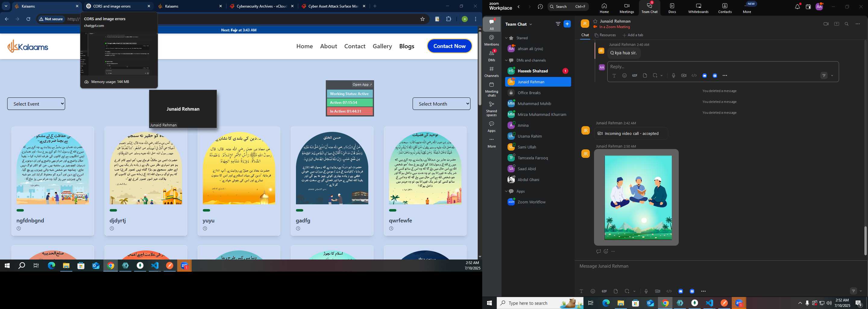This screenshot has width=868, height=309.
Task: Collapse the Apps section in chat list
Action: pyautogui.click(x=506, y=191)
